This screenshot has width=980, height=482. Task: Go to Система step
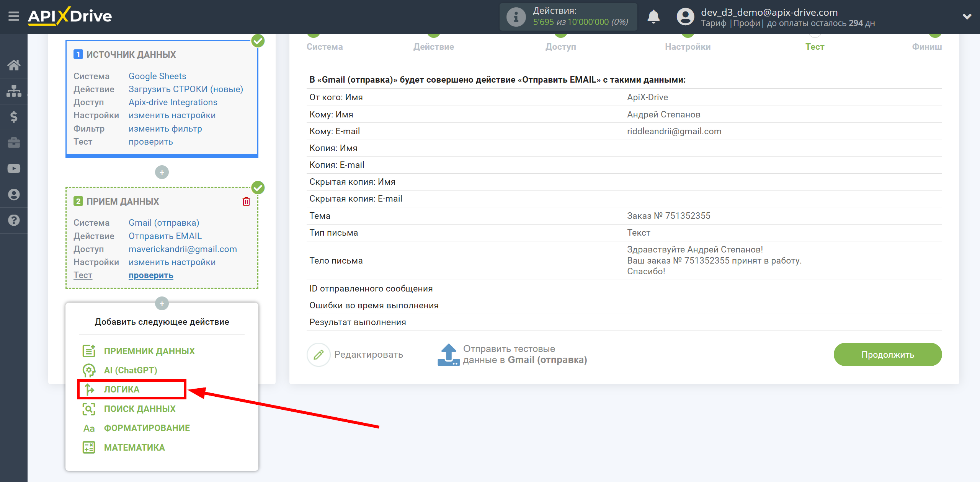325,47
